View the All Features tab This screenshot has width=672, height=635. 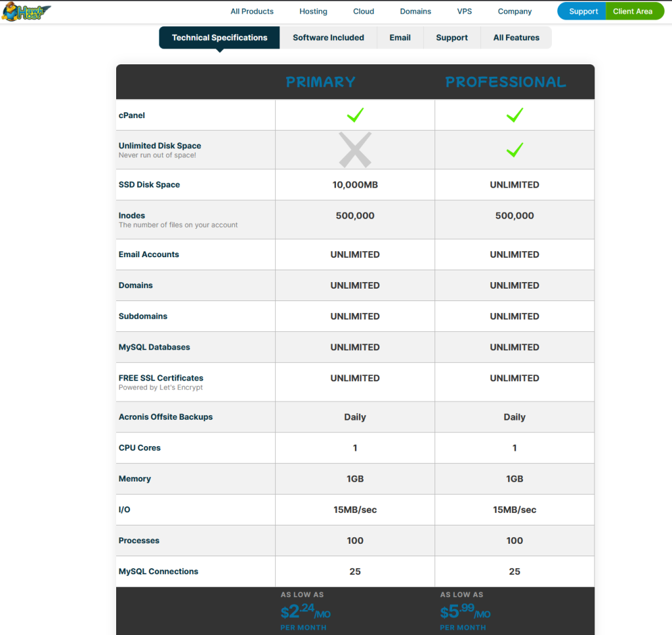516,37
